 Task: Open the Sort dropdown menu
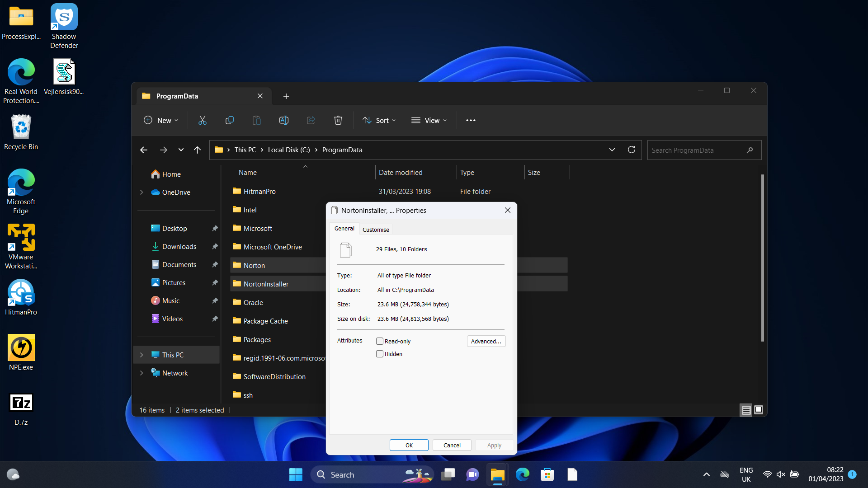tap(379, 120)
